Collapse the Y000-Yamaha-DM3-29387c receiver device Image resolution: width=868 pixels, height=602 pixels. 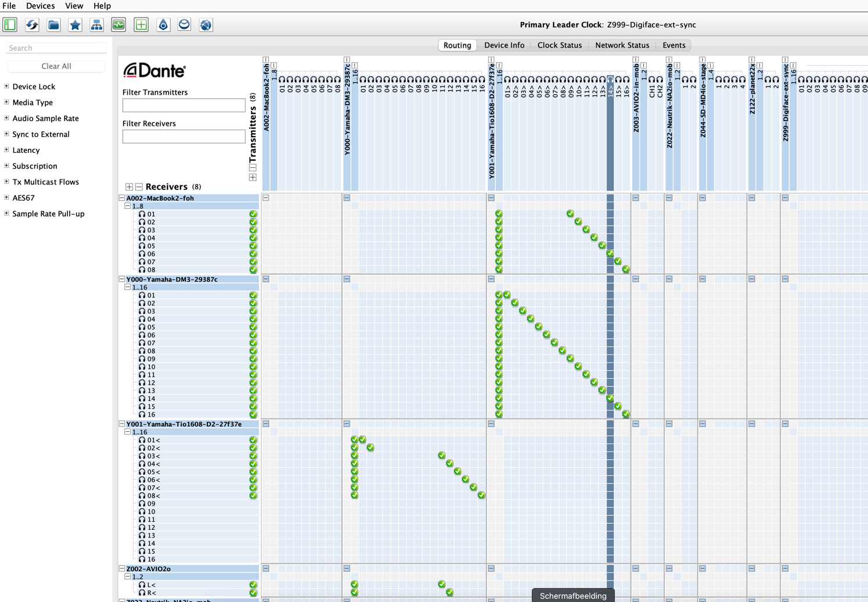(x=122, y=279)
